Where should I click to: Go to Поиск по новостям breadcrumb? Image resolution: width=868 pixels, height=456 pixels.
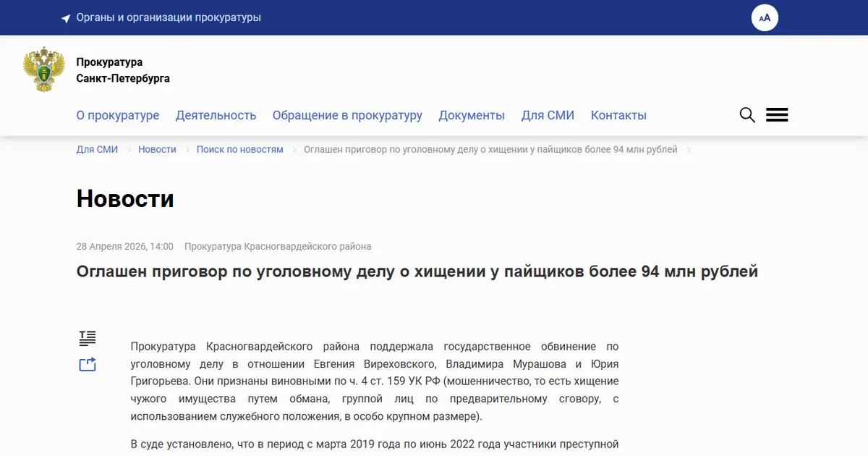[240, 150]
